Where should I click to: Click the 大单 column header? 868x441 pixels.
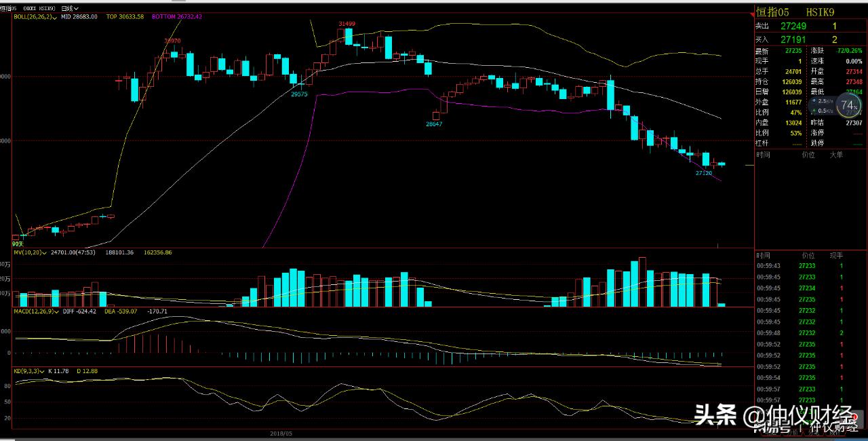pyautogui.click(x=836, y=155)
